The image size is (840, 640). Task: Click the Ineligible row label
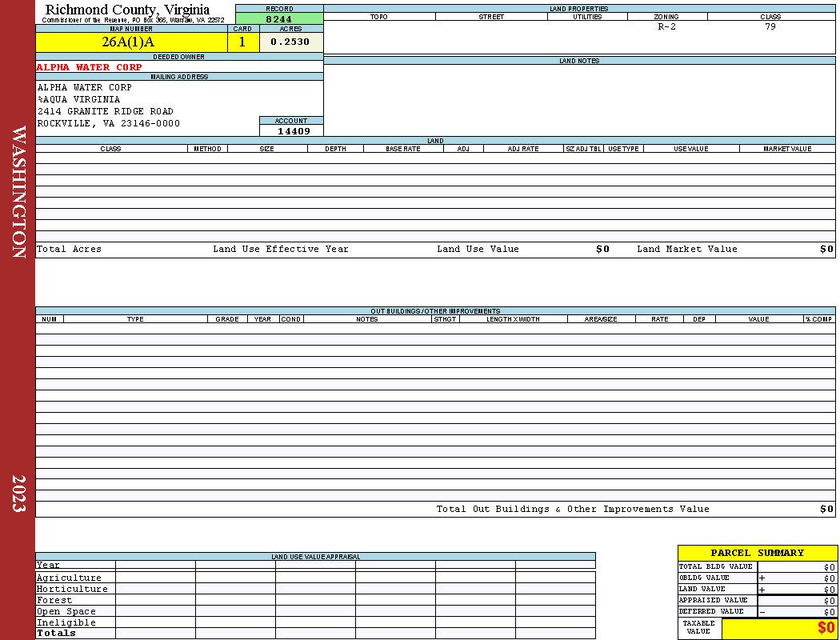click(66, 623)
